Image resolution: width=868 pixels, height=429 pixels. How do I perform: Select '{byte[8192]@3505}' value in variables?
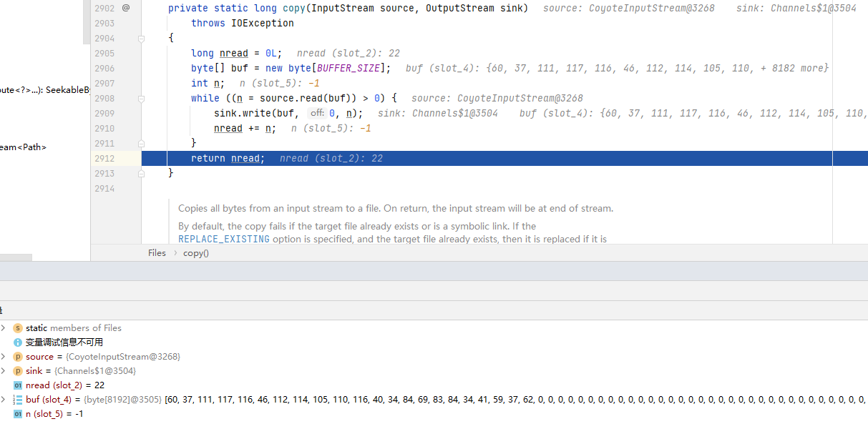(122, 399)
